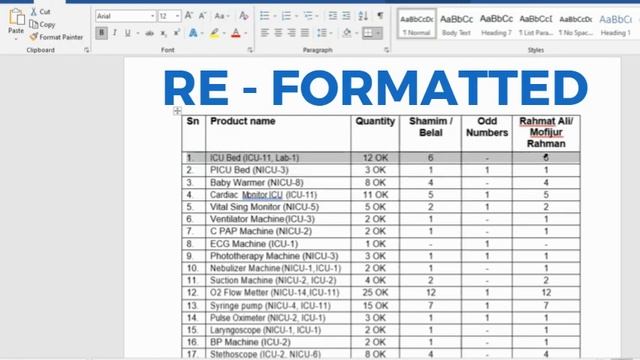Apply the List Paragraph style
This screenshot has width=640, height=360.
[536, 24]
